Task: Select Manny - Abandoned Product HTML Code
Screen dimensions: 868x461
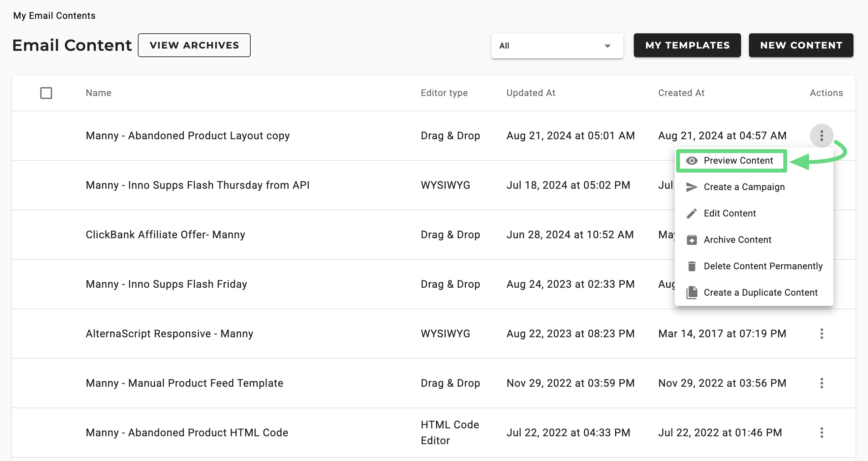Action: coord(187,433)
